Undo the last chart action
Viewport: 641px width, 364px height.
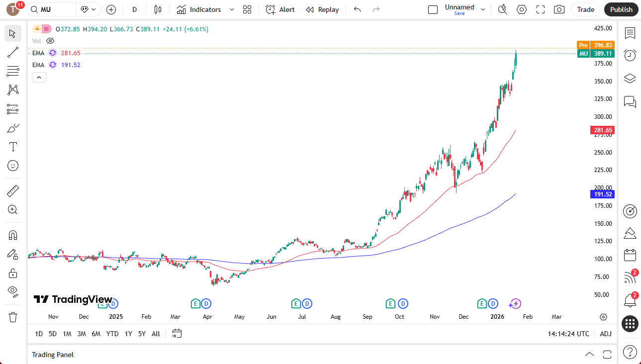pos(357,9)
